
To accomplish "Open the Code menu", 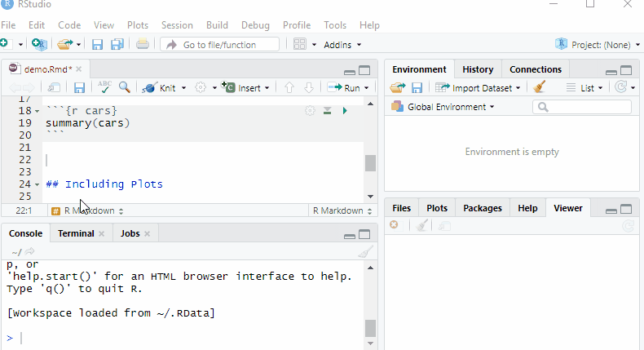I will [69, 25].
